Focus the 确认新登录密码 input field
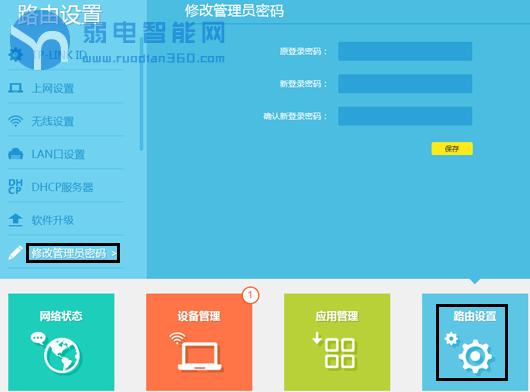The width and height of the screenshot is (530, 392). (x=405, y=116)
